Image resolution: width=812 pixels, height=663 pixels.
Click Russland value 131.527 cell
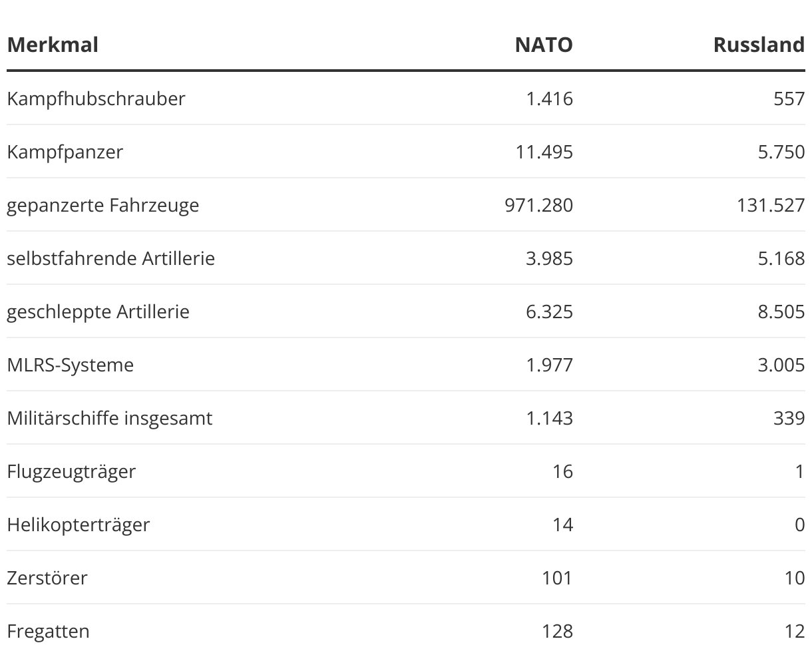[770, 205]
